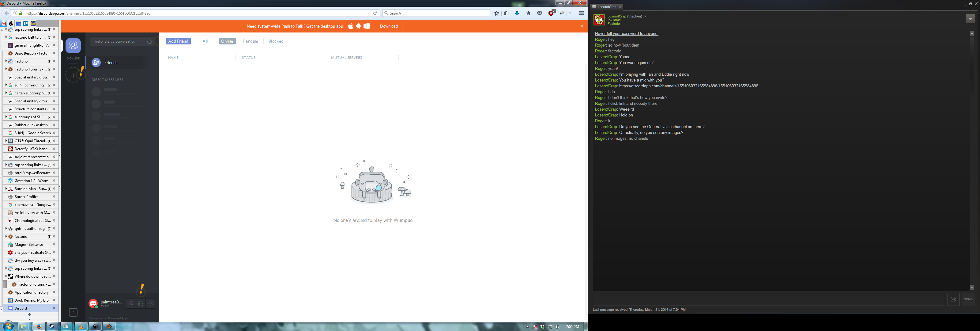Click the Android app icon in banner
The image size is (980, 331).
click(358, 26)
